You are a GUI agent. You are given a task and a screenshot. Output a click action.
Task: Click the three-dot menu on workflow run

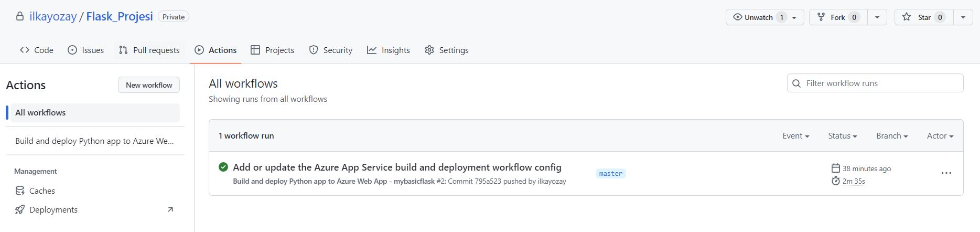click(946, 173)
